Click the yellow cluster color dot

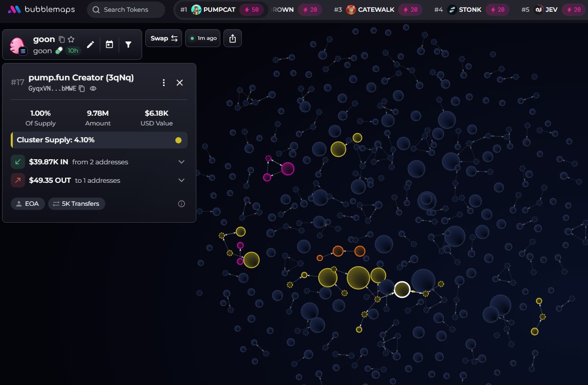(x=178, y=140)
